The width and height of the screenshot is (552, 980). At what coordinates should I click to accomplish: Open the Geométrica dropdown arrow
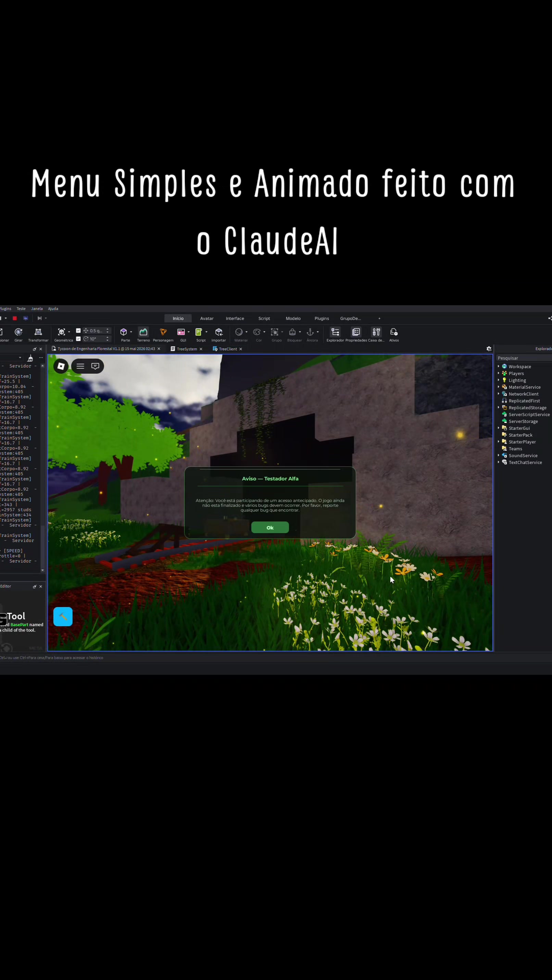coord(69,332)
